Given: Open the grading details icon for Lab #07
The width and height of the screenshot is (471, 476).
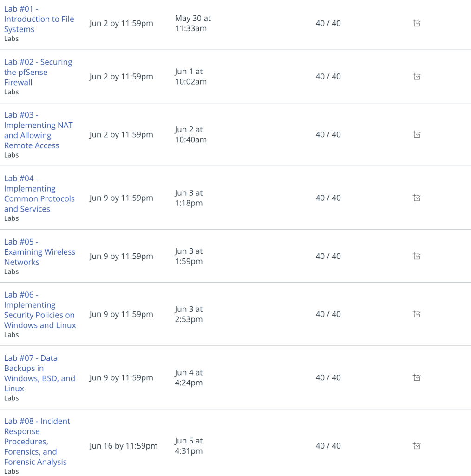Looking at the screenshot, I should pyautogui.click(x=417, y=377).
